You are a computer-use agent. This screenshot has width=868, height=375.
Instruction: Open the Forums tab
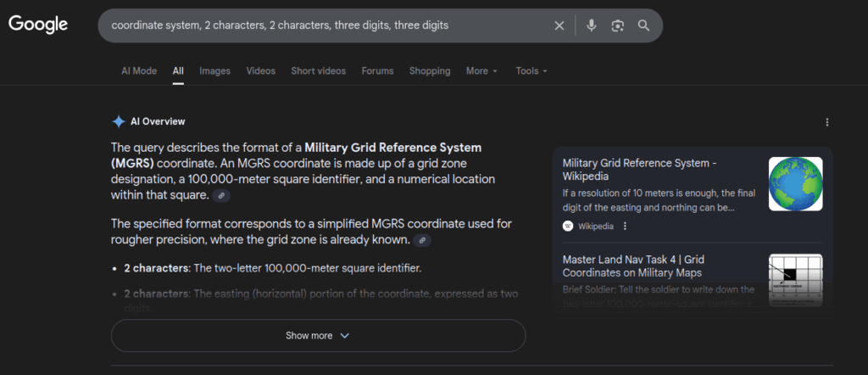tap(377, 71)
